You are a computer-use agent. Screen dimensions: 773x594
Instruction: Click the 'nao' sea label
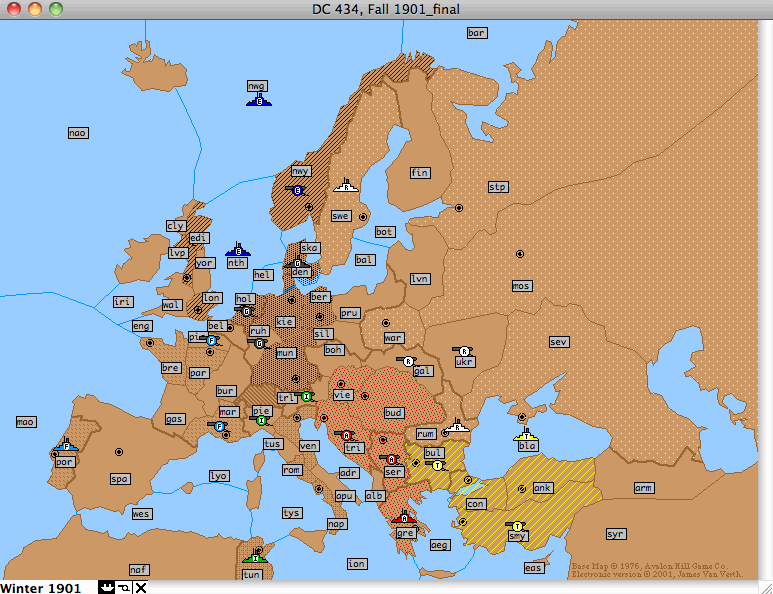point(78,133)
